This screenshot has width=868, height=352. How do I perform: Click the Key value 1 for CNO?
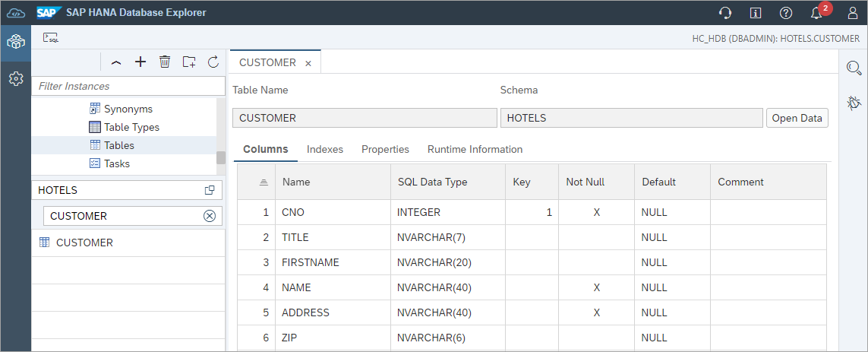[549, 212]
